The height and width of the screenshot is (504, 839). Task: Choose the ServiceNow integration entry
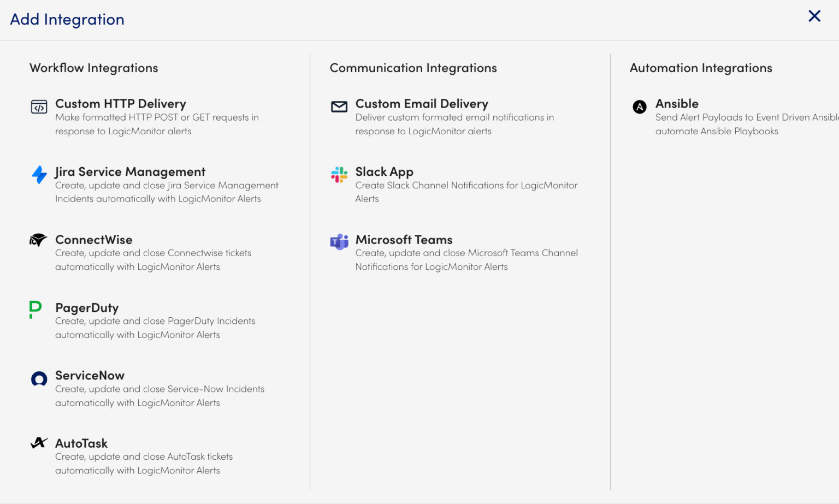[x=90, y=375]
